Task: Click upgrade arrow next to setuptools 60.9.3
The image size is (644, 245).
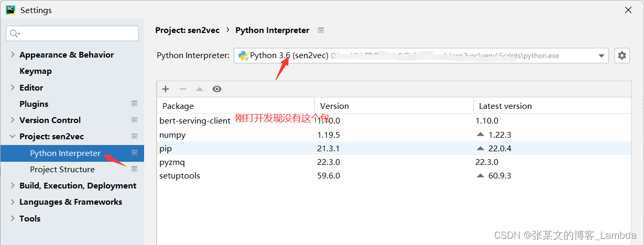Action: tap(481, 175)
